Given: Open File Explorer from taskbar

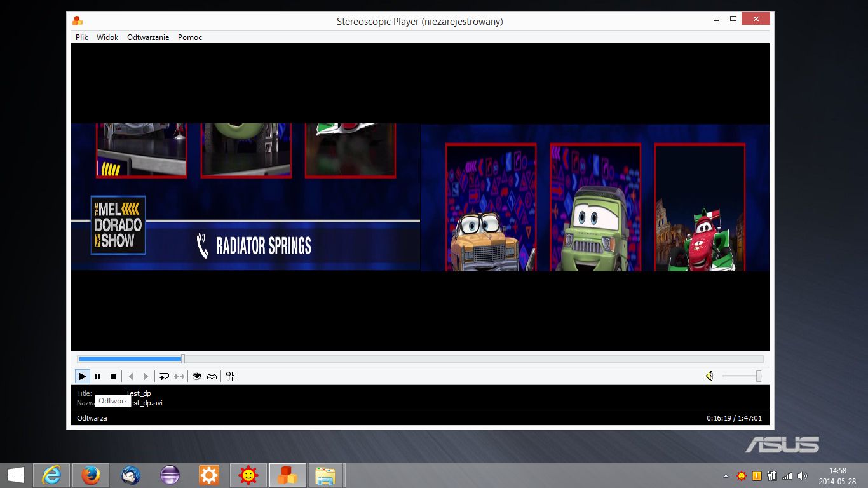Looking at the screenshot, I should [326, 475].
